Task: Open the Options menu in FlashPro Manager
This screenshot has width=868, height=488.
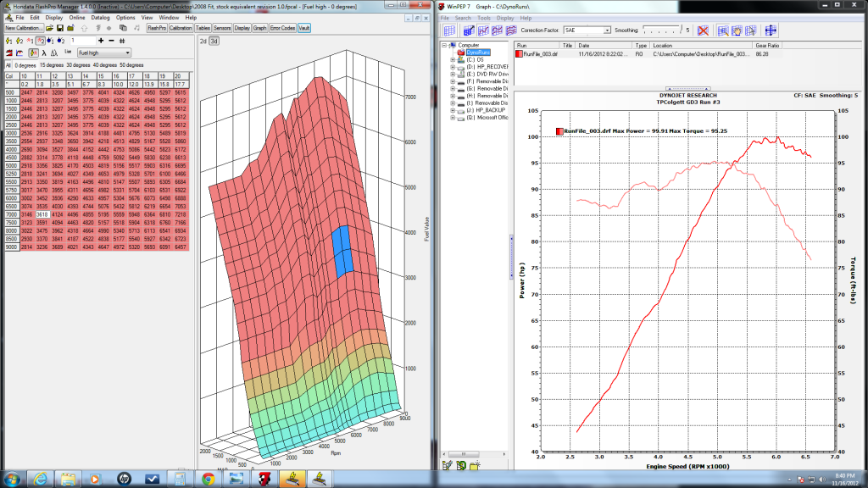Action: pos(125,18)
